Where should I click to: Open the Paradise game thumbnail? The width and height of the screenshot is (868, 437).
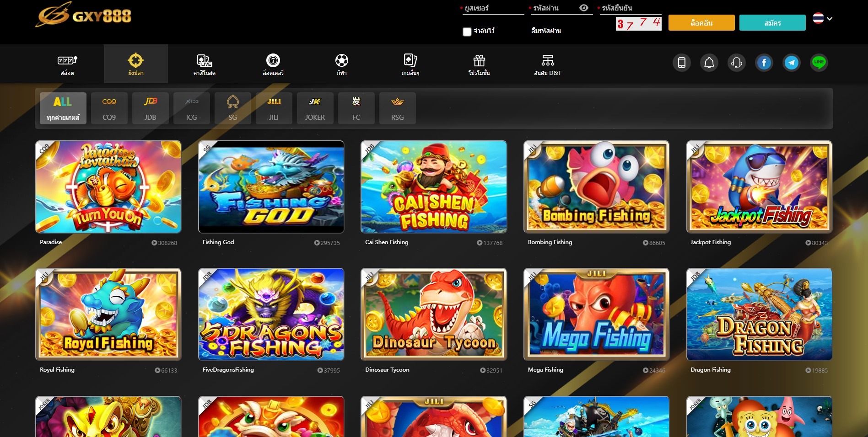coord(108,187)
